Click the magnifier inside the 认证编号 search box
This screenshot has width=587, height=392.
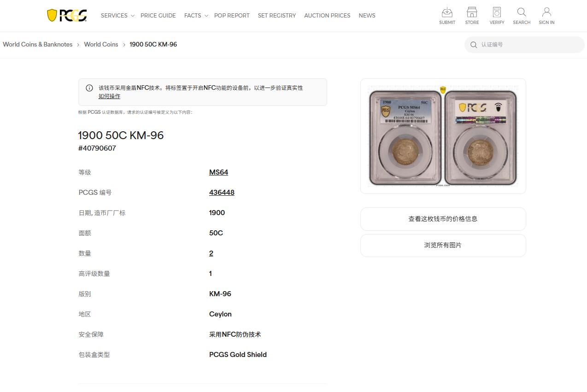[x=474, y=45]
